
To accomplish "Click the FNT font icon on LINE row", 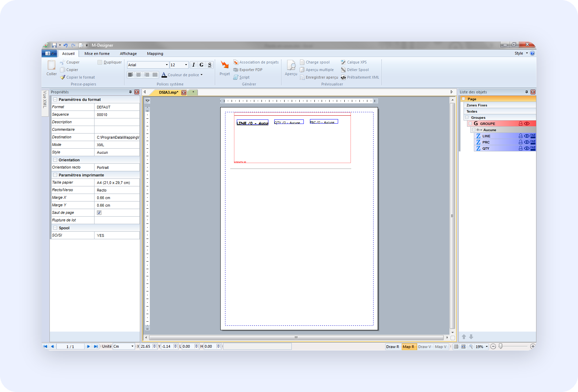I will (x=533, y=136).
